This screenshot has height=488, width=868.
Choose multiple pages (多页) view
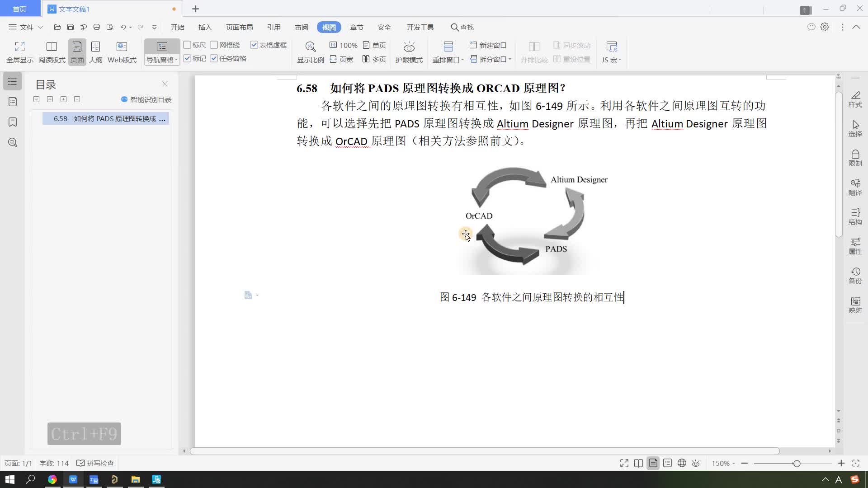pos(374,59)
